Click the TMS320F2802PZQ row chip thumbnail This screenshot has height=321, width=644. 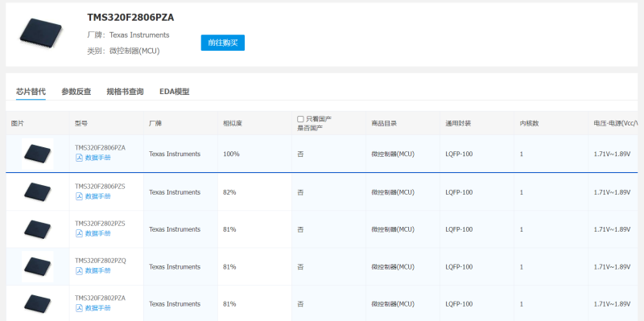[37, 266]
